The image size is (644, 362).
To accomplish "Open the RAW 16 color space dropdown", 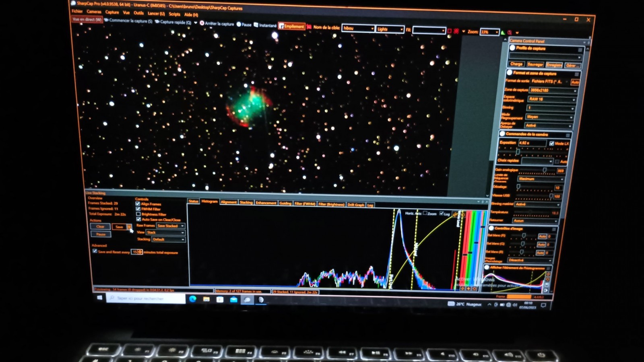I will click(551, 99).
